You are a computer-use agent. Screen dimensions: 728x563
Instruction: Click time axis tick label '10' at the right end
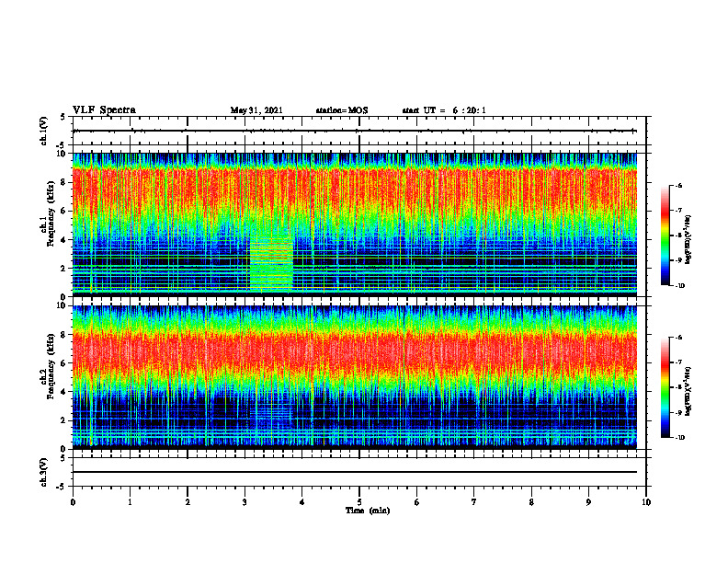pyautogui.click(x=646, y=502)
